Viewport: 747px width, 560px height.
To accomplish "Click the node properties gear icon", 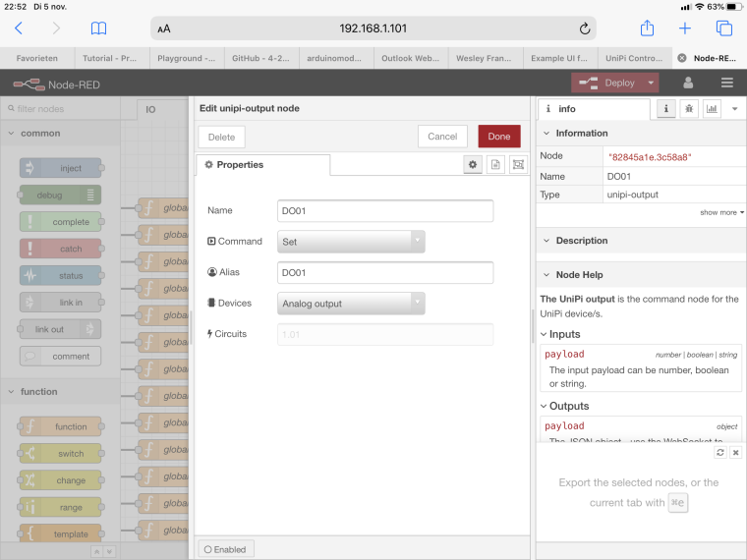I will coord(473,165).
